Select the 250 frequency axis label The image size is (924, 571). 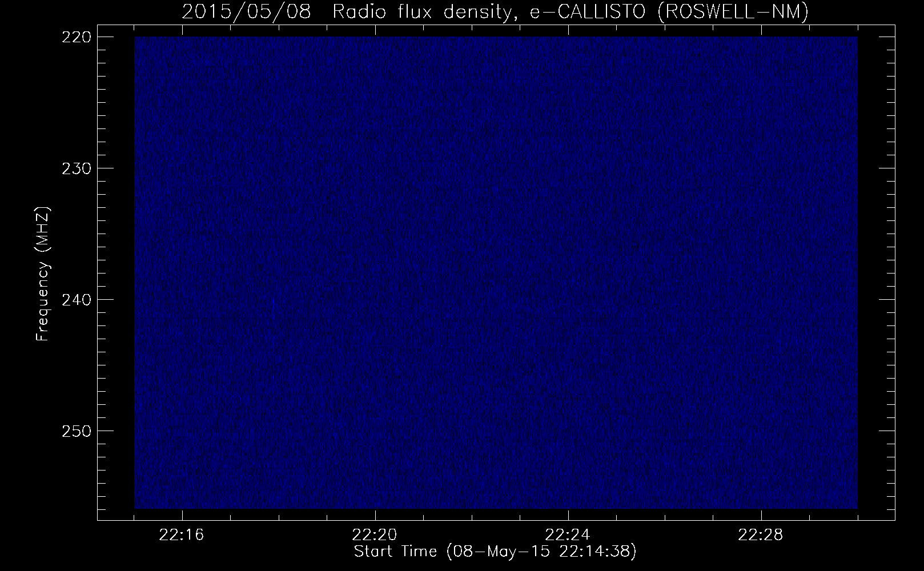coord(76,431)
